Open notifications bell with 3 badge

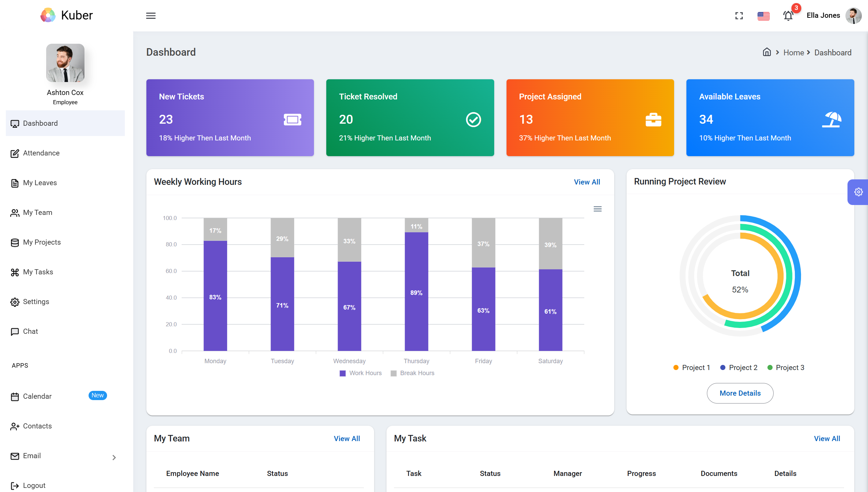click(x=788, y=16)
